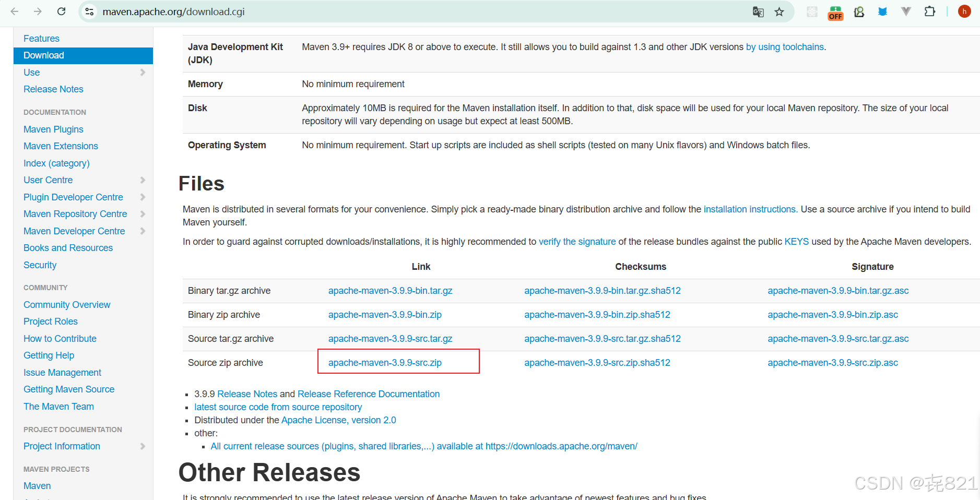Open Index (category) in the sidebar
This screenshot has height=500, width=980.
coord(56,163)
